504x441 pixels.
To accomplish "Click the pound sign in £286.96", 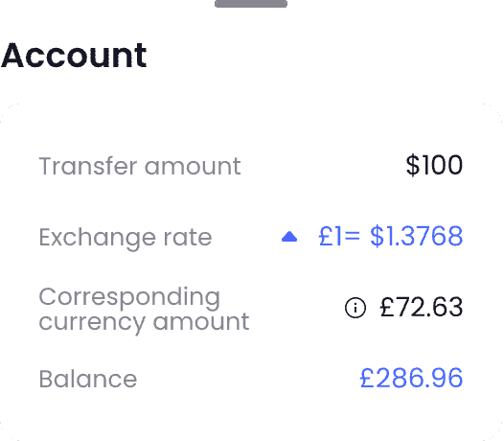I will click(x=367, y=378).
